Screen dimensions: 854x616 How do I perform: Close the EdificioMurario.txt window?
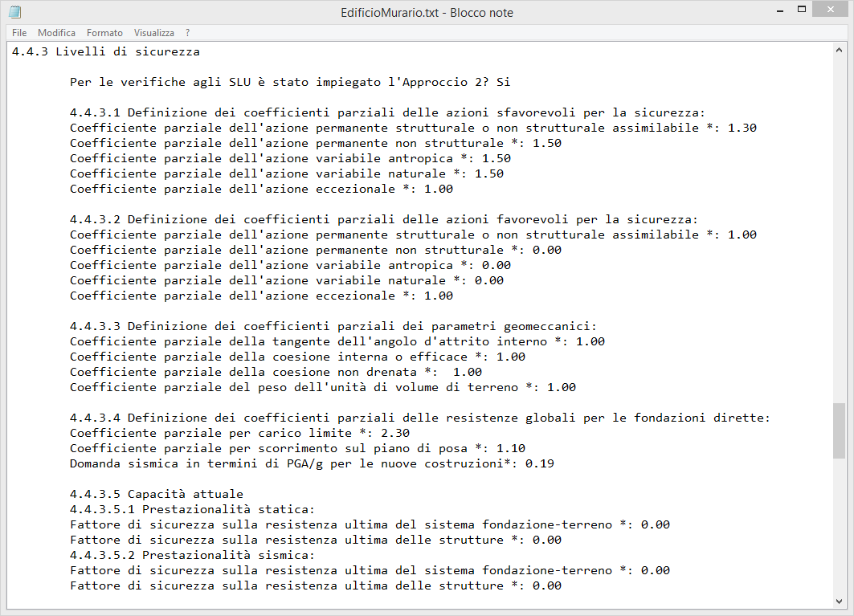831,10
